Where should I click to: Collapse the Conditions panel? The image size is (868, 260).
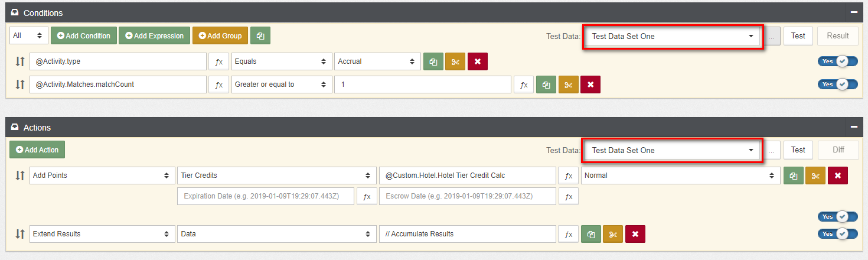point(854,12)
